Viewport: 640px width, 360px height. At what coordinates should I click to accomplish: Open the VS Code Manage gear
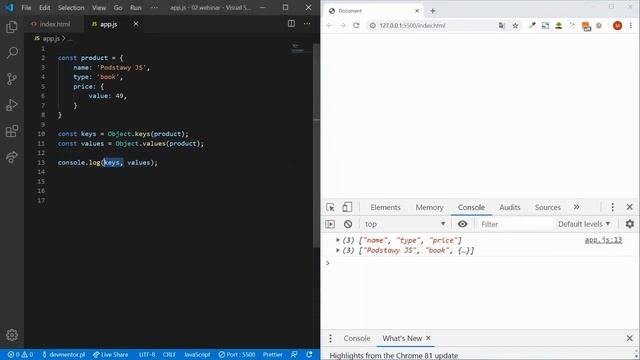point(12,335)
